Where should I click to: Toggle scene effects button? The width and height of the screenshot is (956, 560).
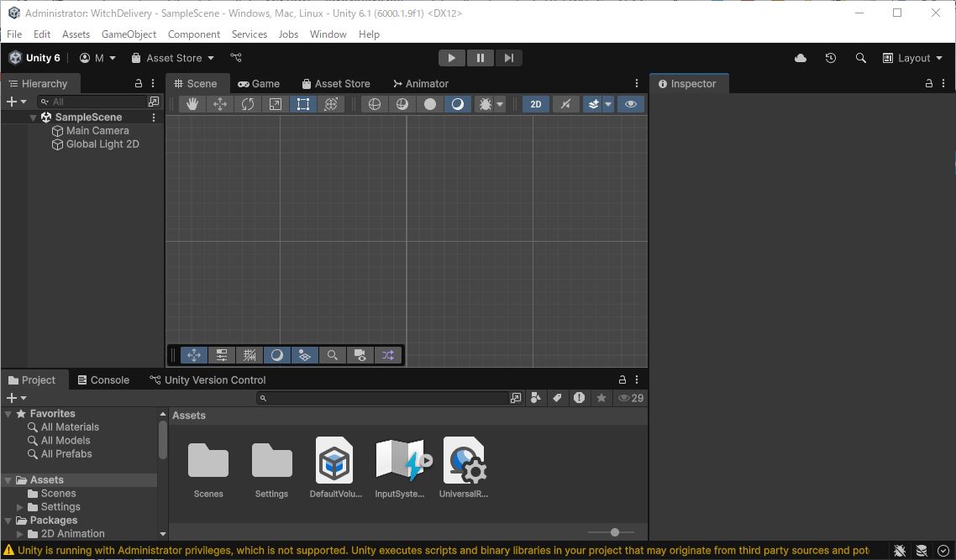tap(592, 104)
